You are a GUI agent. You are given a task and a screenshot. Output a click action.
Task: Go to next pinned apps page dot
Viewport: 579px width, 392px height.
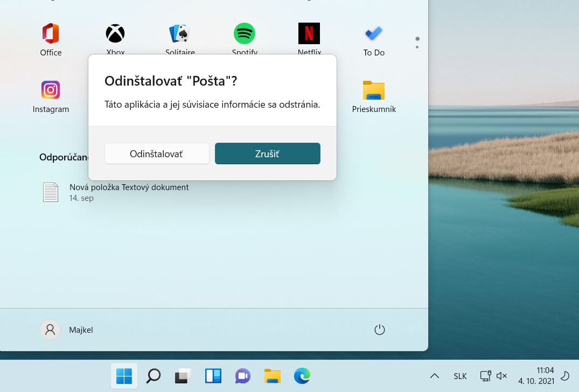click(417, 47)
